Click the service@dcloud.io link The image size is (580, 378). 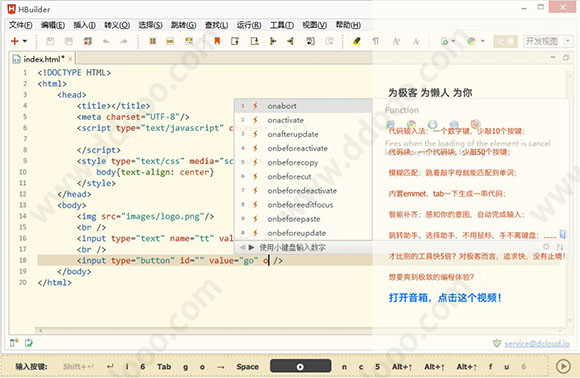tap(537, 344)
